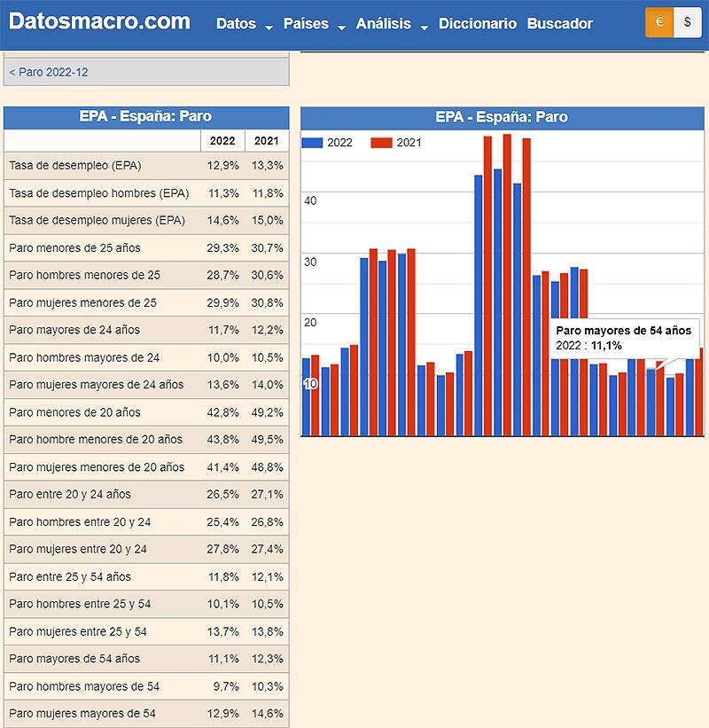Image resolution: width=709 pixels, height=728 pixels.
Task: Open the Diccionario menu item
Action: pyautogui.click(x=477, y=24)
